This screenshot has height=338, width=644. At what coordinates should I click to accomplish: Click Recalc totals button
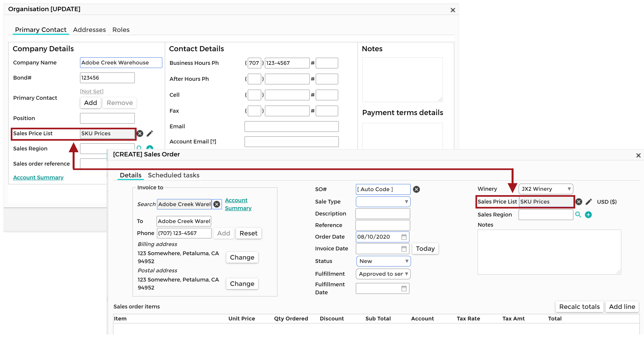[x=579, y=307]
